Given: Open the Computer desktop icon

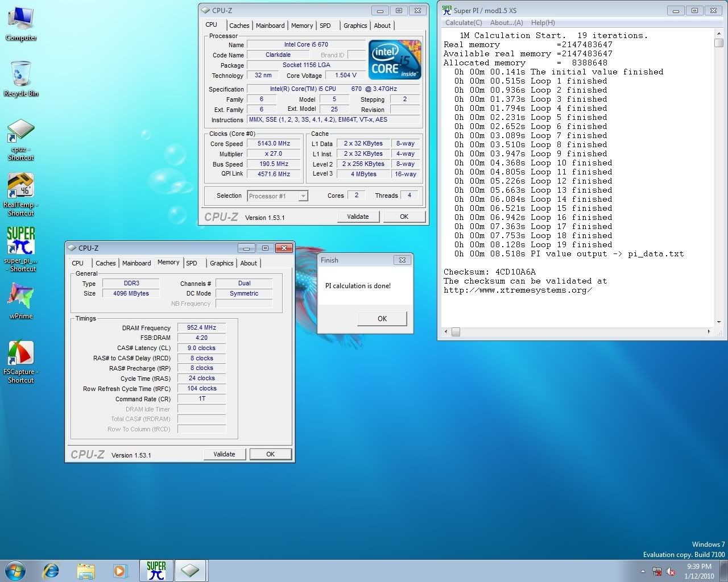Looking at the screenshot, I should pyautogui.click(x=21, y=24).
